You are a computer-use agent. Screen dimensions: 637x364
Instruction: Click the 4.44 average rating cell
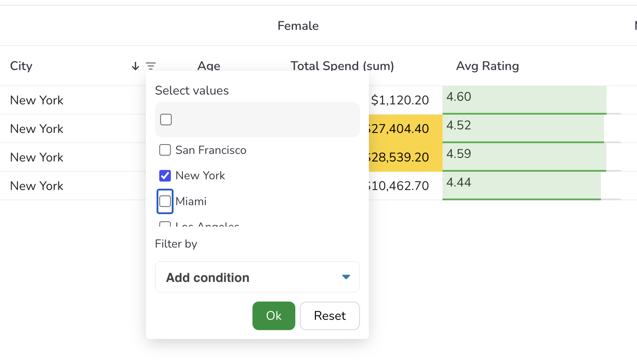(x=521, y=186)
